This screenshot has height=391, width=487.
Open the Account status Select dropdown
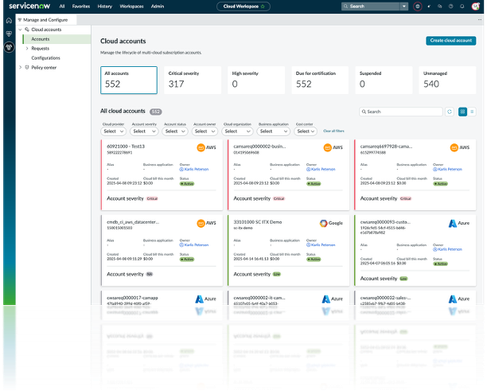pyautogui.click(x=175, y=131)
